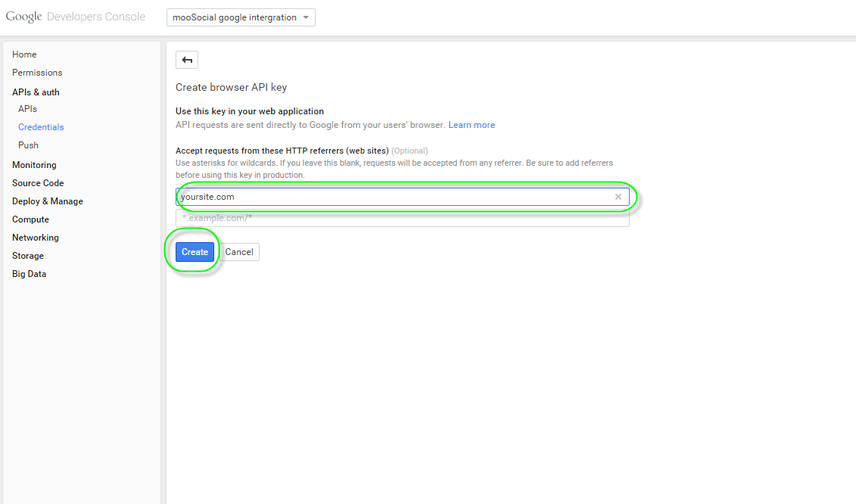Viewport: 856px width, 504px height.
Task: Expand the Compute section
Action: point(30,219)
